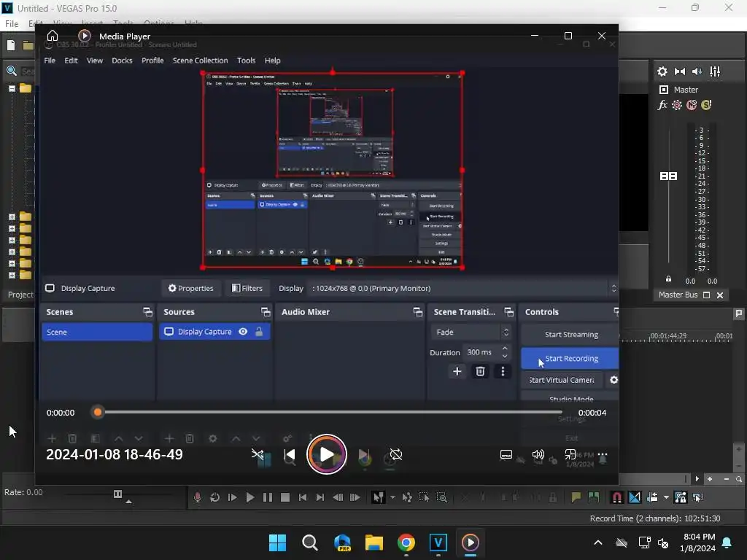Close the Master Bus panel
The image size is (747, 560).
coord(720,295)
